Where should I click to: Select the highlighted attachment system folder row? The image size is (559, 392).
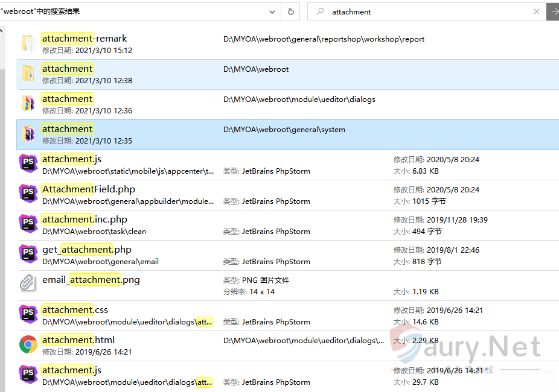(241, 133)
